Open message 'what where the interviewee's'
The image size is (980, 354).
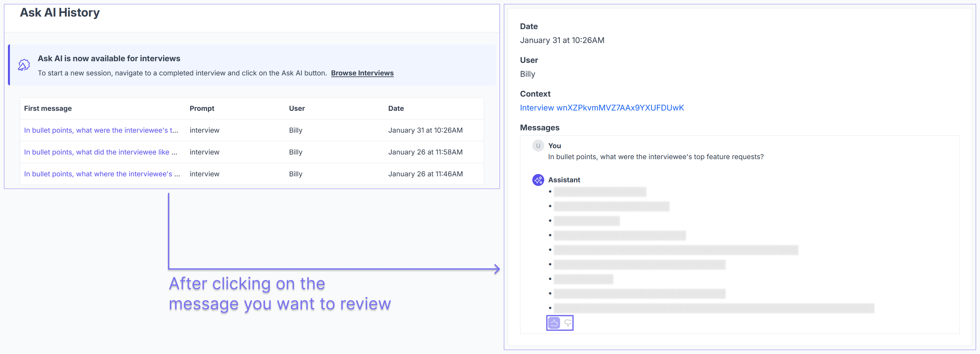[x=102, y=174]
